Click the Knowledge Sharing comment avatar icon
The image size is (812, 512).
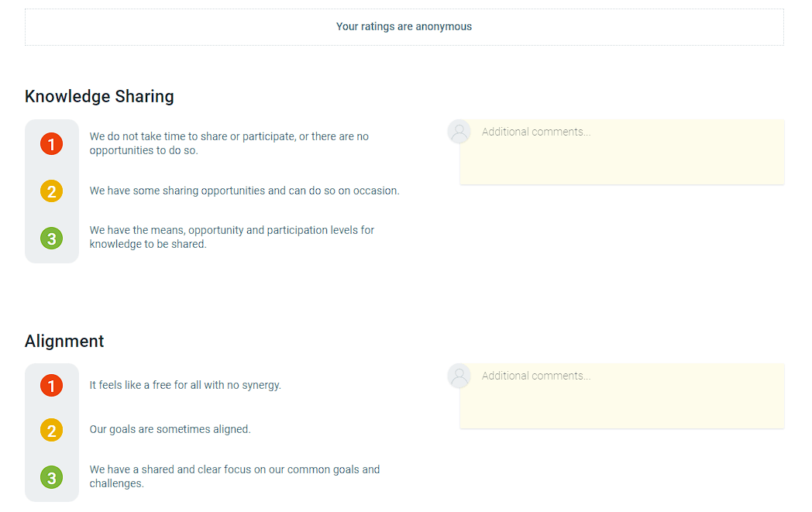[x=459, y=132]
